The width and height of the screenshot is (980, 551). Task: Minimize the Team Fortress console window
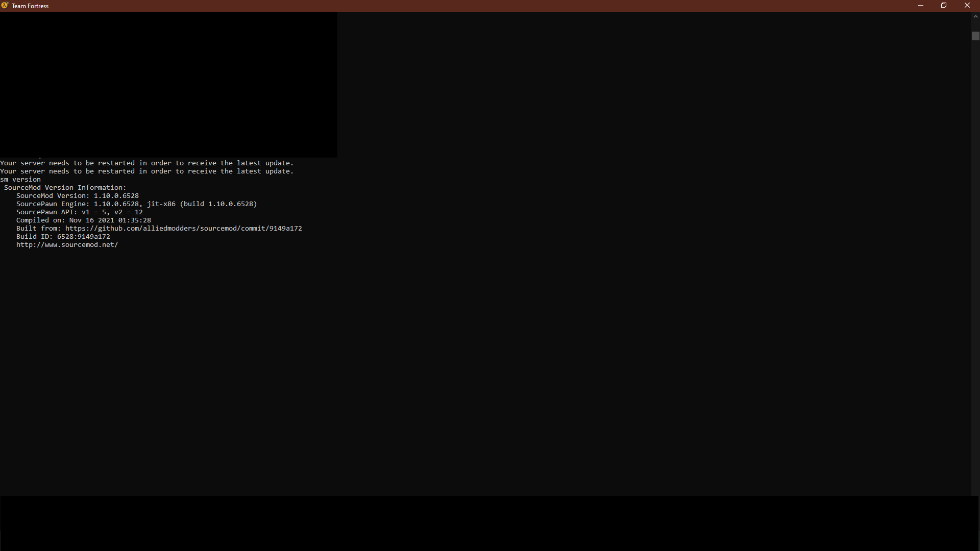click(x=921, y=6)
